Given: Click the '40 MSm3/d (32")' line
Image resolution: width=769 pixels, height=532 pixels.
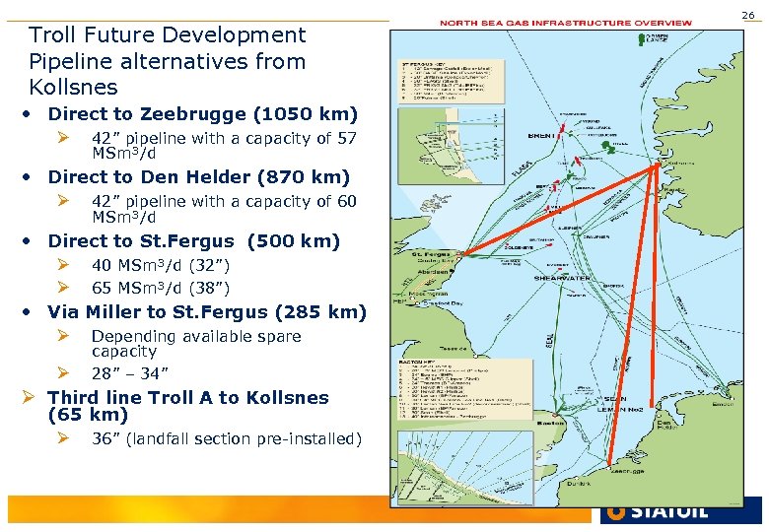Looking at the screenshot, I should (161, 265).
